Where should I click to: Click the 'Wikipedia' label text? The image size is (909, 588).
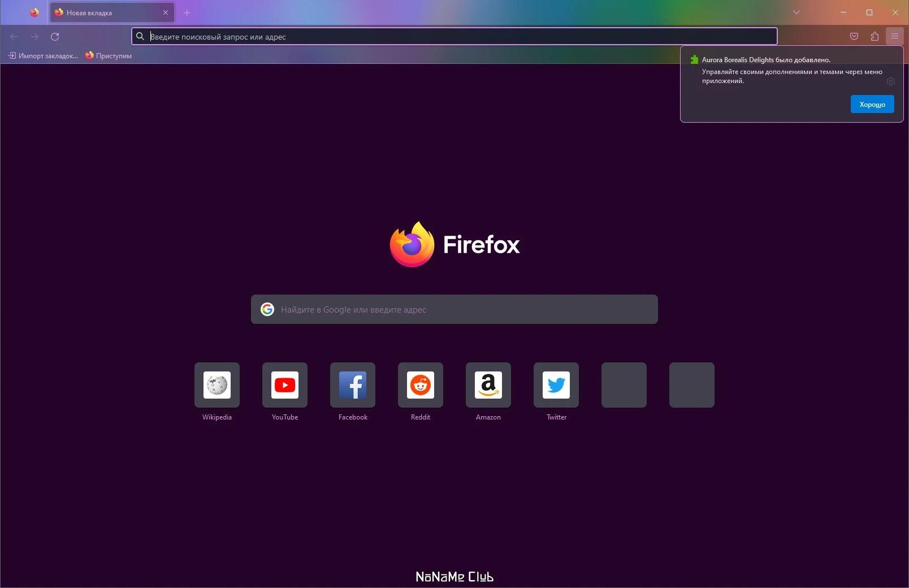pyautogui.click(x=217, y=417)
